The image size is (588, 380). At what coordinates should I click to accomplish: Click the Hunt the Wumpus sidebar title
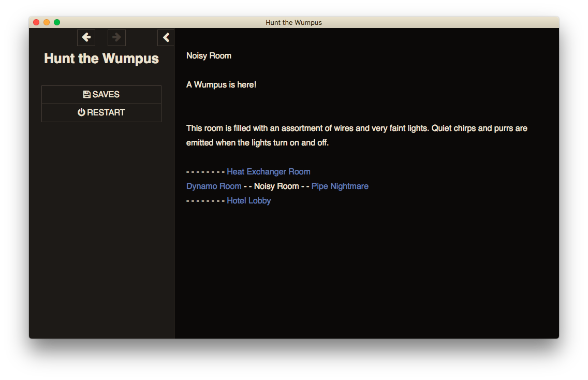[x=101, y=59]
